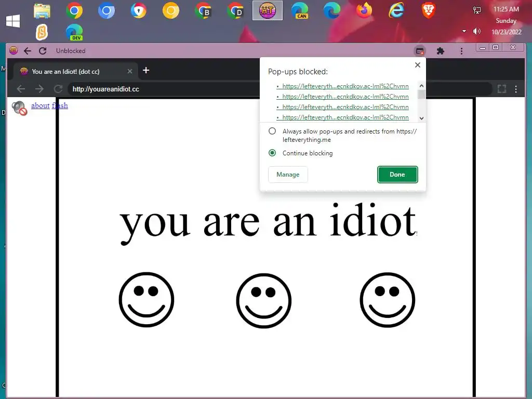Toggle fullscreen in the inner browser
The height and width of the screenshot is (399, 532).
click(x=502, y=89)
